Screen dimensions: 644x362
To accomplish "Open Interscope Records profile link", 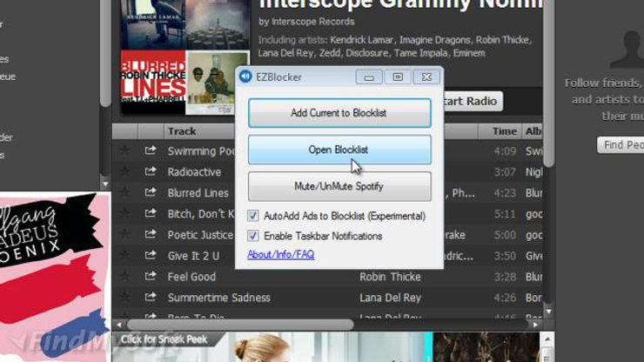I will coord(313,22).
